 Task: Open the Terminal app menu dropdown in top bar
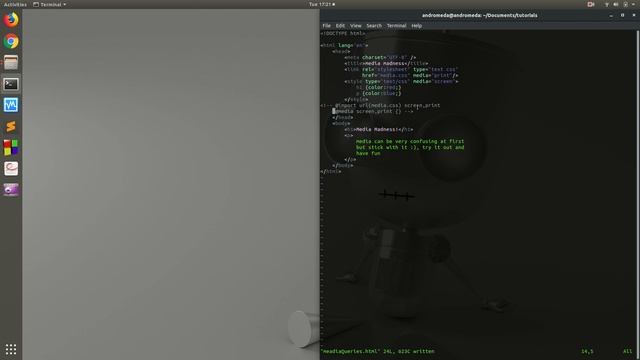(49, 4)
